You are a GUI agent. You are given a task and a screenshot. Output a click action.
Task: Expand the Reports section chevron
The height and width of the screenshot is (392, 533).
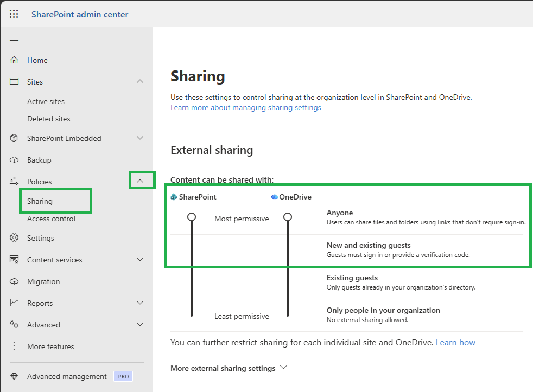pos(140,303)
